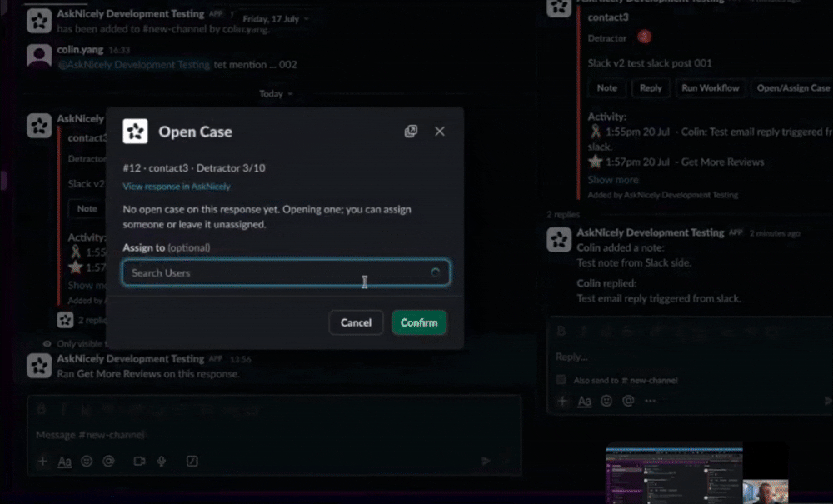This screenshot has width=833, height=504.
Task: Open more options ellipsis in thread composer
Action: (x=650, y=401)
